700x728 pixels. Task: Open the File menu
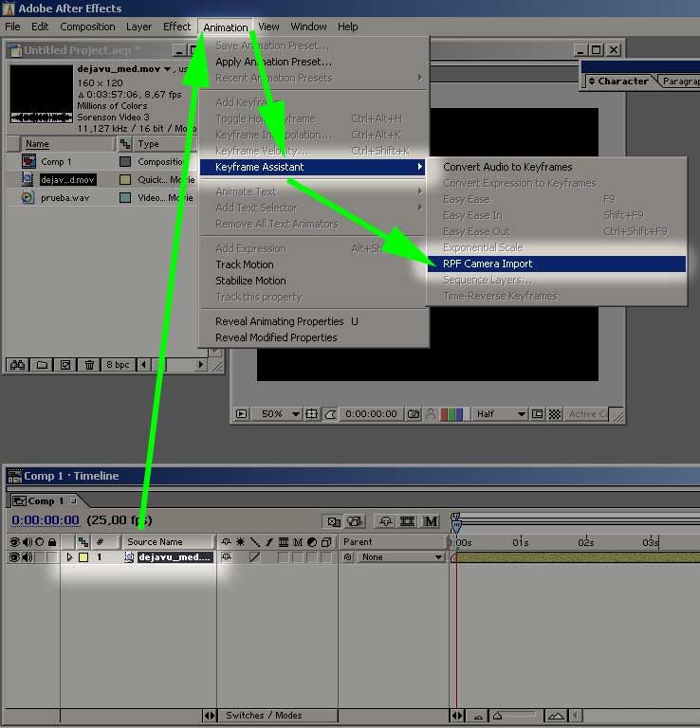coord(12,27)
